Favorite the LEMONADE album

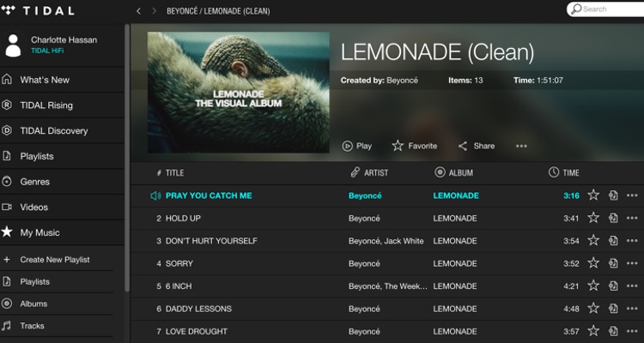(415, 146)
